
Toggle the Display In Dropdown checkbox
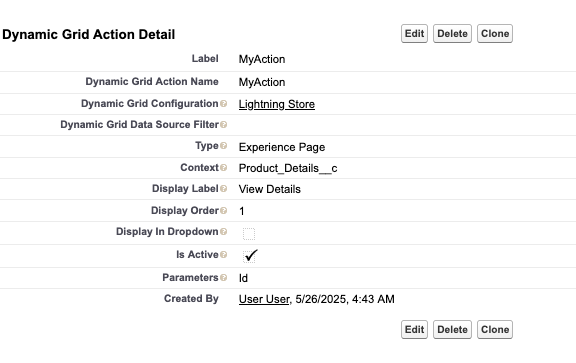(249, 234)
